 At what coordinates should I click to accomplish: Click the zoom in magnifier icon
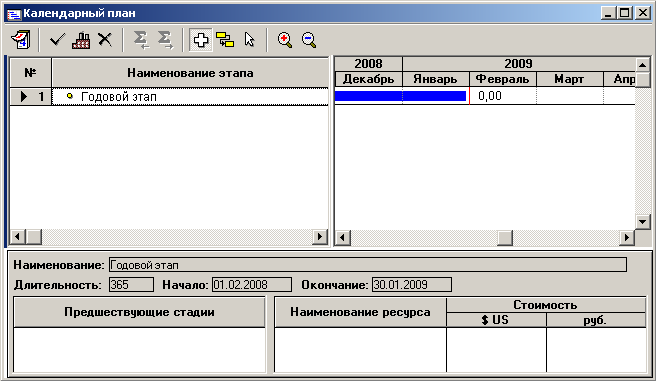point(284,40)
